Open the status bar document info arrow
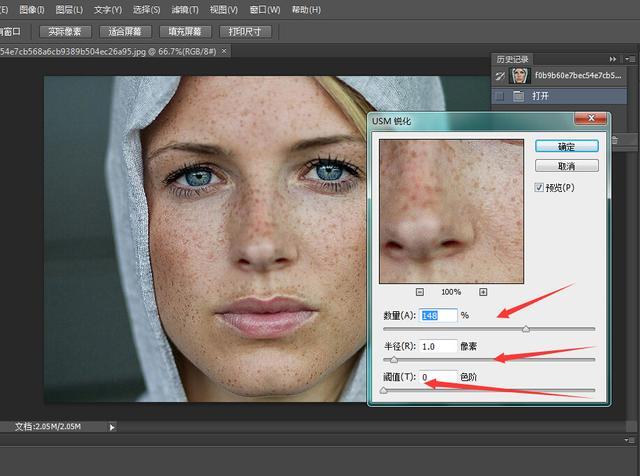Screen dimensions: 640x476 point(112,427)
